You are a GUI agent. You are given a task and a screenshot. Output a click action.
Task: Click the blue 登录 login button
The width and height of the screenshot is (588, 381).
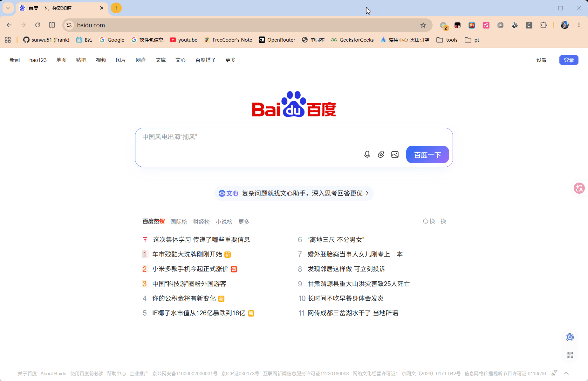(569, 60)
